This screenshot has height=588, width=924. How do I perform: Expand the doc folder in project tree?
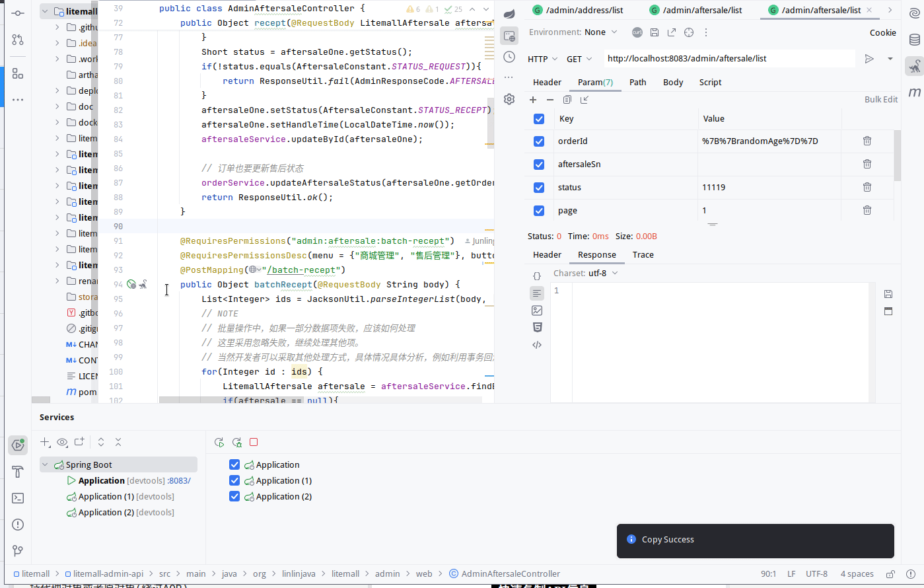coord(57,106)
